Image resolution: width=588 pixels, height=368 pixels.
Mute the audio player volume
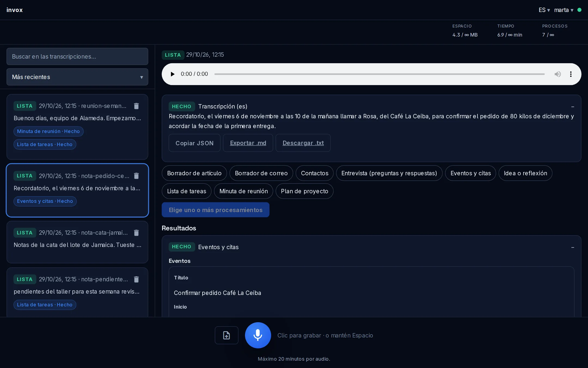pyautogui.click(x=558, y=74)
